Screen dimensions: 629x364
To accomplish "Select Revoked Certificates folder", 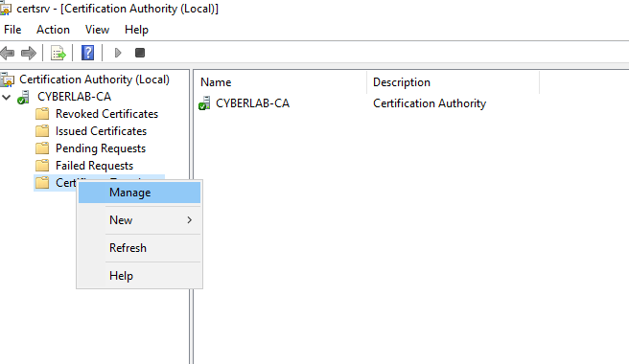I will pyautogui.click(x=106, y=114).
